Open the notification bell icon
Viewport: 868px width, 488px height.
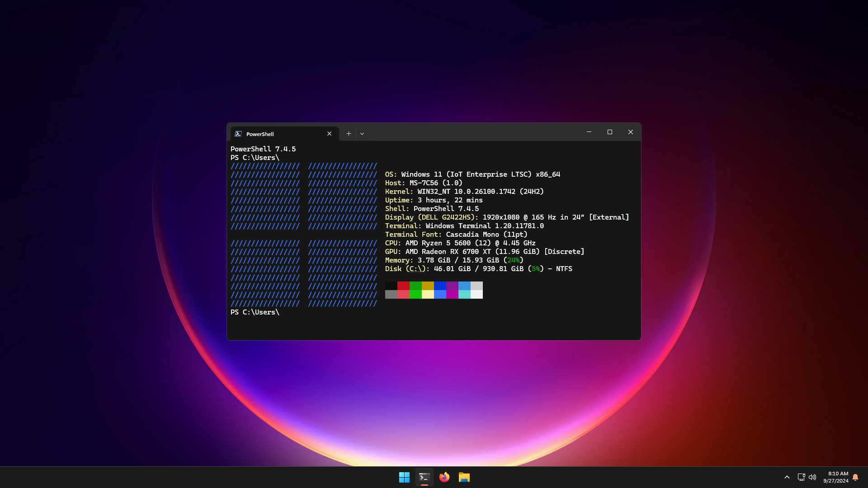(x=855, y=477)
